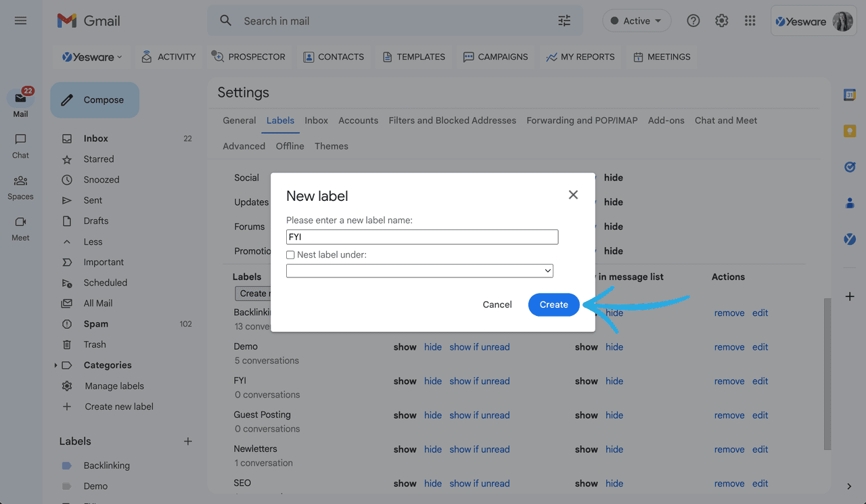Cancel the New label dialog
The image size is (866, 504).
pyautogui.click(x=497, y=304)
